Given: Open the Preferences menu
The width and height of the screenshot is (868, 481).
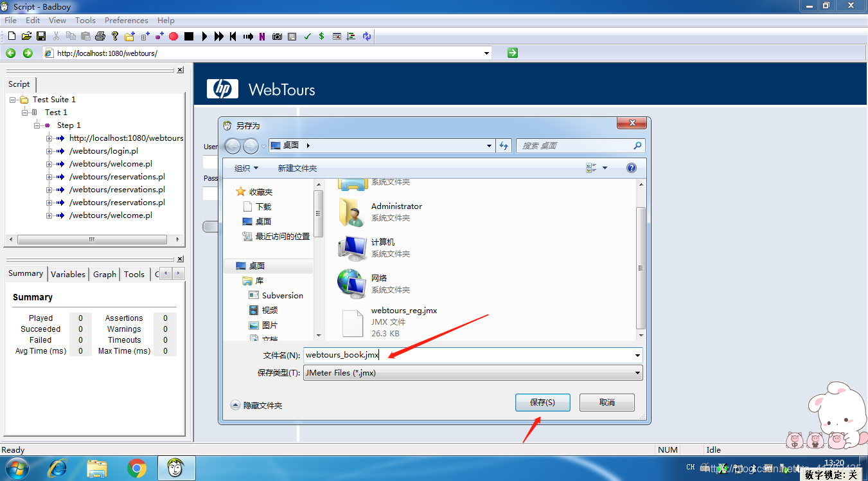Looking at the screenshot, I should 127,21.
